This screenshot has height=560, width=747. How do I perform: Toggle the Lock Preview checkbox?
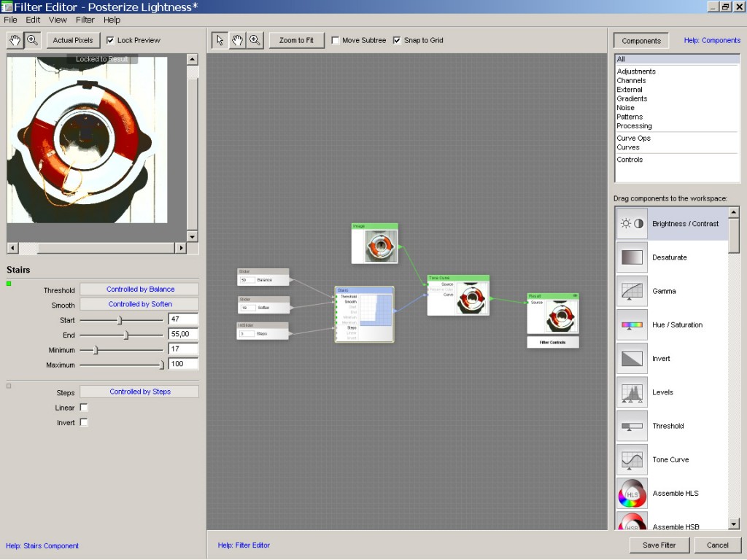(x=110, y=41)
